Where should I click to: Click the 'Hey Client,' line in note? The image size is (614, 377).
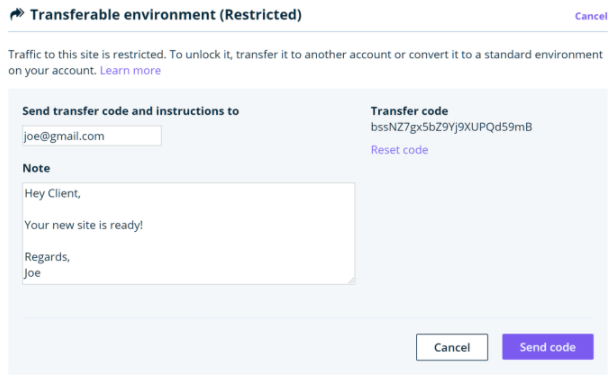click(52, 193)
